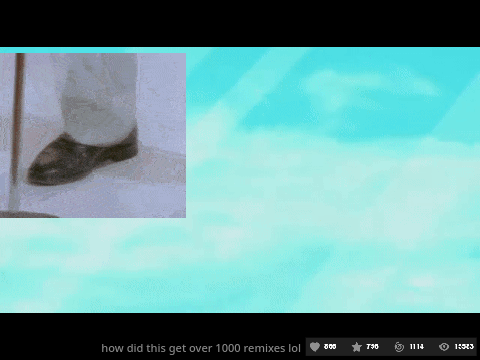480x360 pixels.
Task: Click the views count beside the eye
Action: tap(464, 347)
